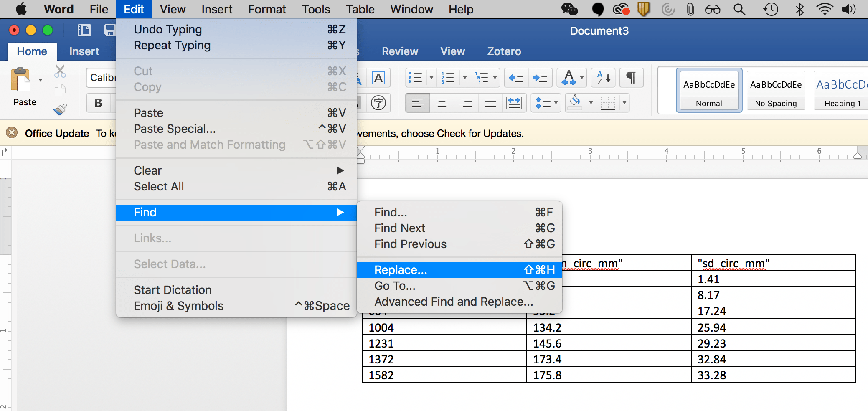Open the shading color dropdown arrow
868x411 pixels.
coord(591,103)
